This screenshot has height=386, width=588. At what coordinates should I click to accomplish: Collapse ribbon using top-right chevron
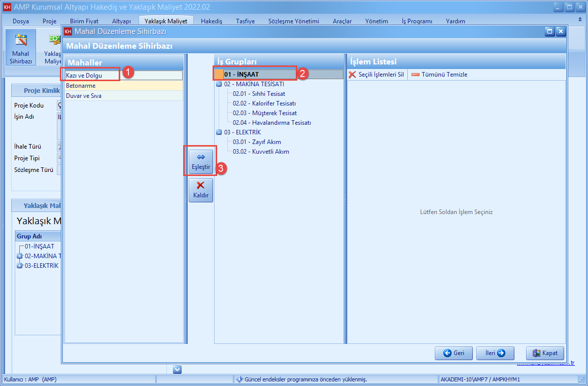[x=580, y=19]
